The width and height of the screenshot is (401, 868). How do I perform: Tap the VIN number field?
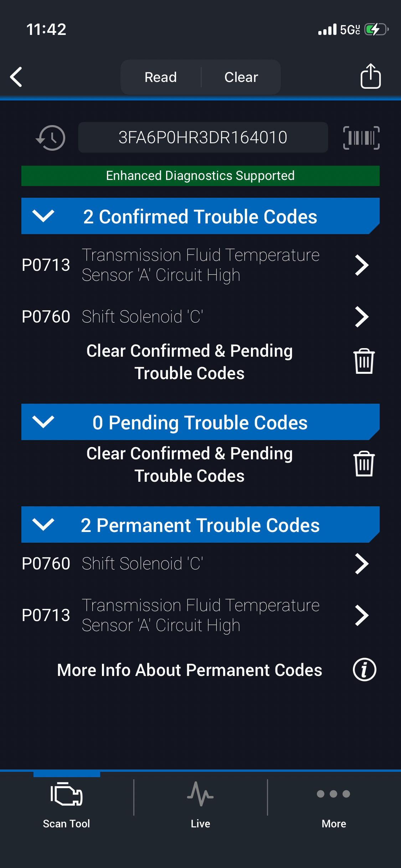[x=203, y=138]
